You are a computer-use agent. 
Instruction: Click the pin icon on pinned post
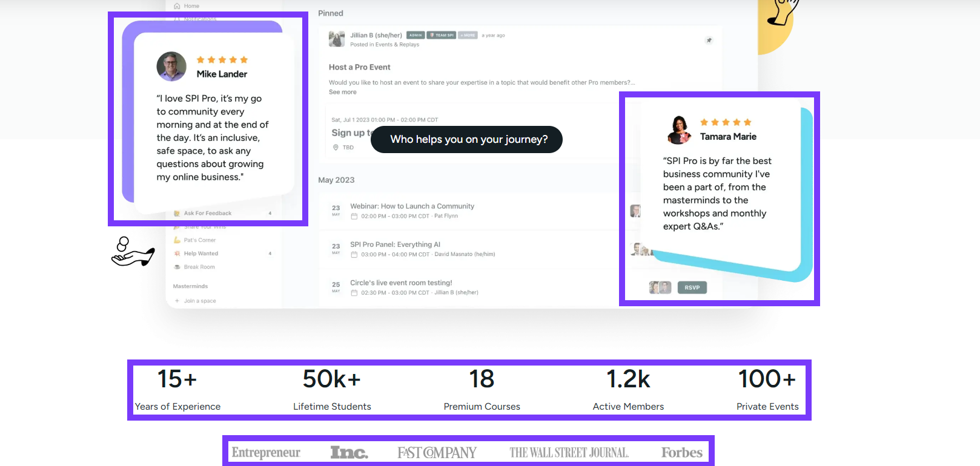click(x=709, y=41)
